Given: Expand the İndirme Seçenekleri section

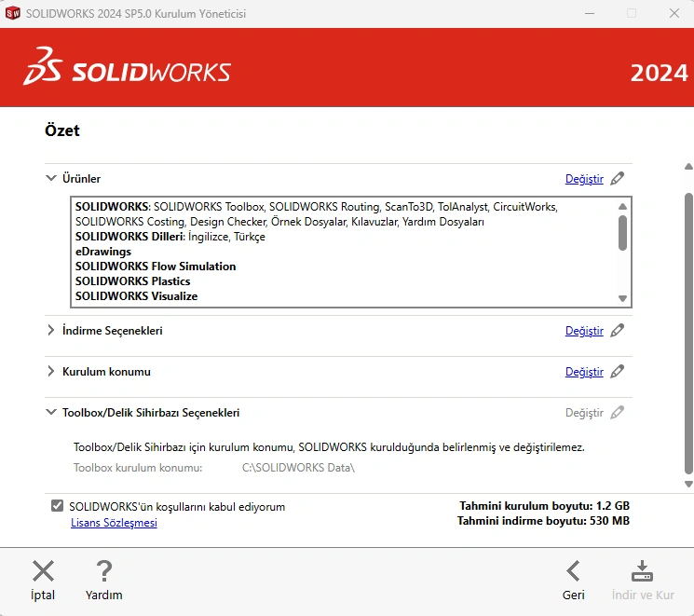Looking at the screenshot, I should tap(51, 330).
